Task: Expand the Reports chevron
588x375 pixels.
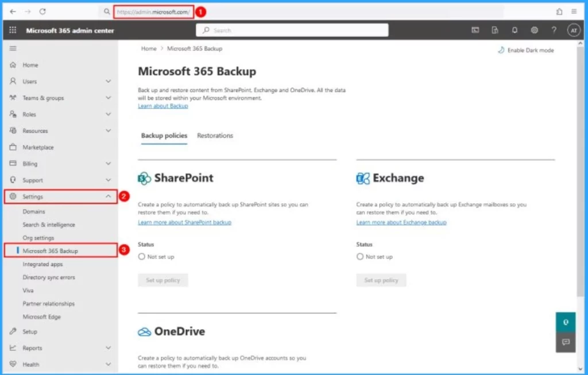Action: [x=108, y=347]
